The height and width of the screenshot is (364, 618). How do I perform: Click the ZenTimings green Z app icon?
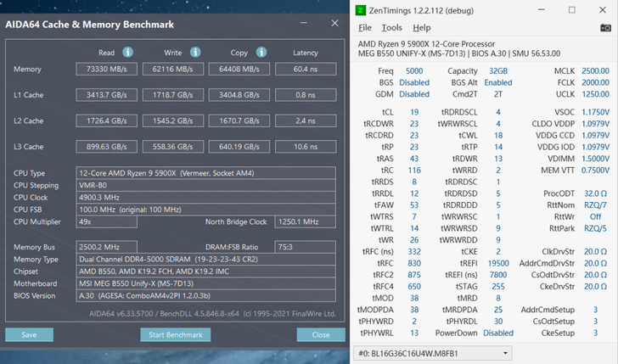coord(361,10)
